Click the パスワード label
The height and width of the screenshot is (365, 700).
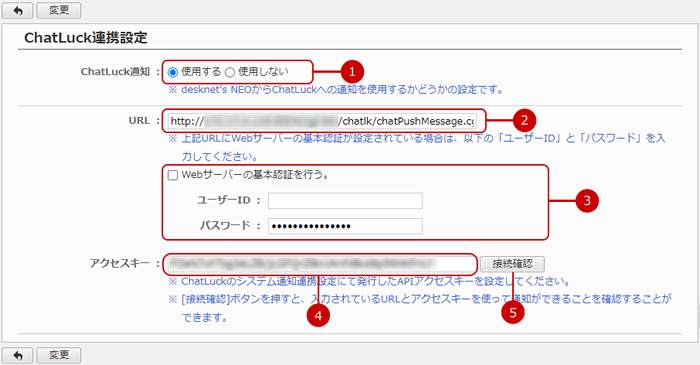click(x=225, y=226)
